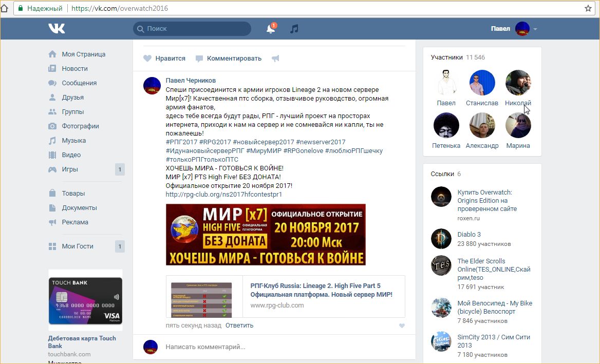Click in the Поиск search field
Screen dimensions: 600x364
[192, 29]
